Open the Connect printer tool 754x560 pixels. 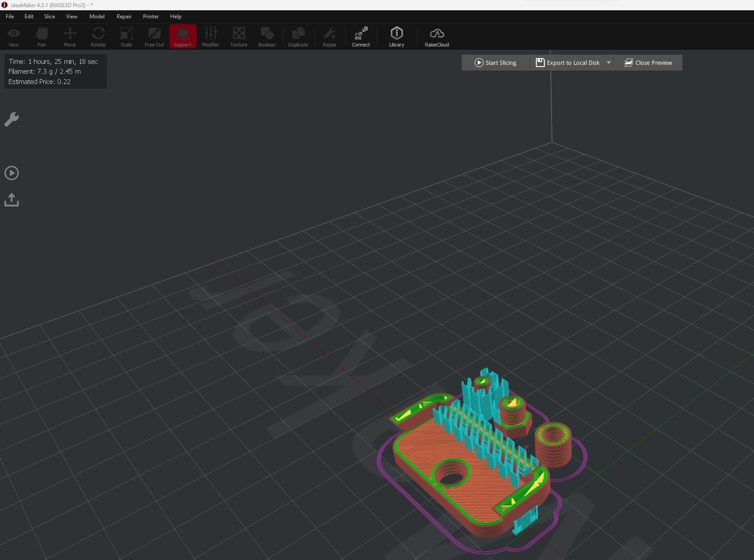coord(361,37)
